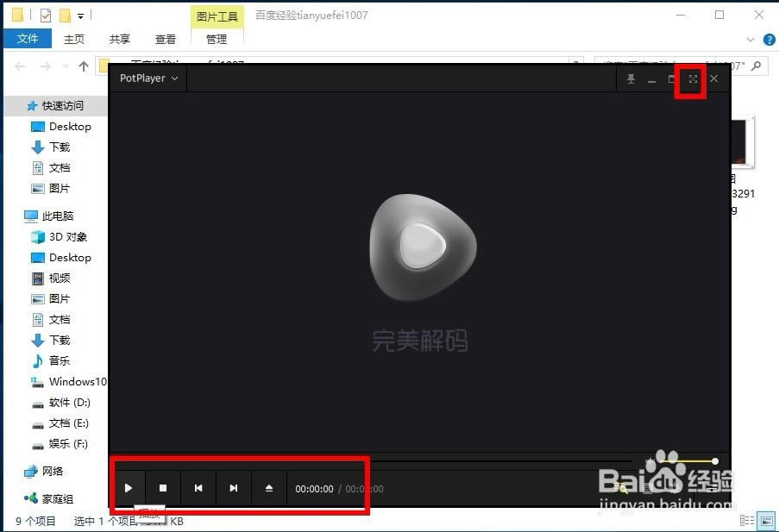
Task: Toggle PotPlayer fullscreen mode icon
Action: pyautogui.click(x=693, y=79)
